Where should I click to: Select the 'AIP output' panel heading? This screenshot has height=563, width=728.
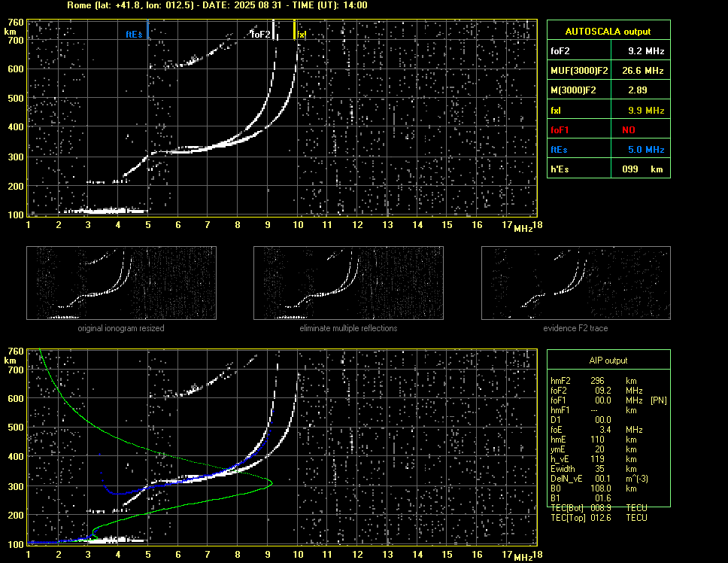(x=608, y=361)
